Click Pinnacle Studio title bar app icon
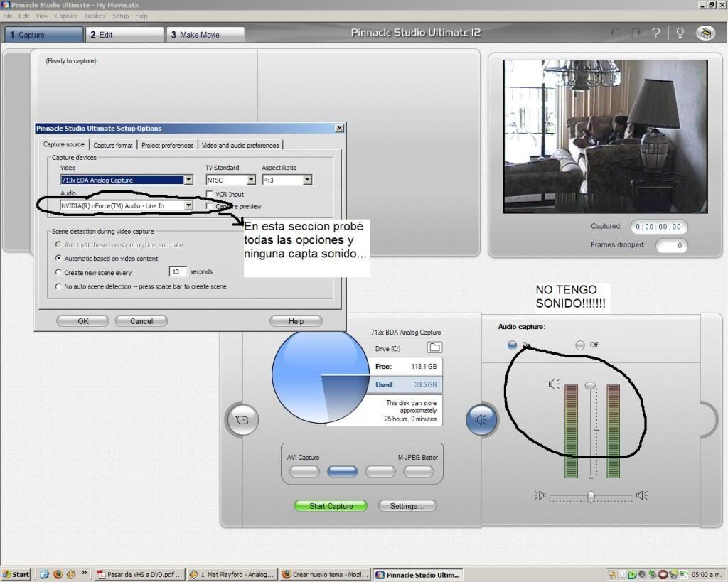This screenshot has height=582, width=728. click(x=5, y=5)
